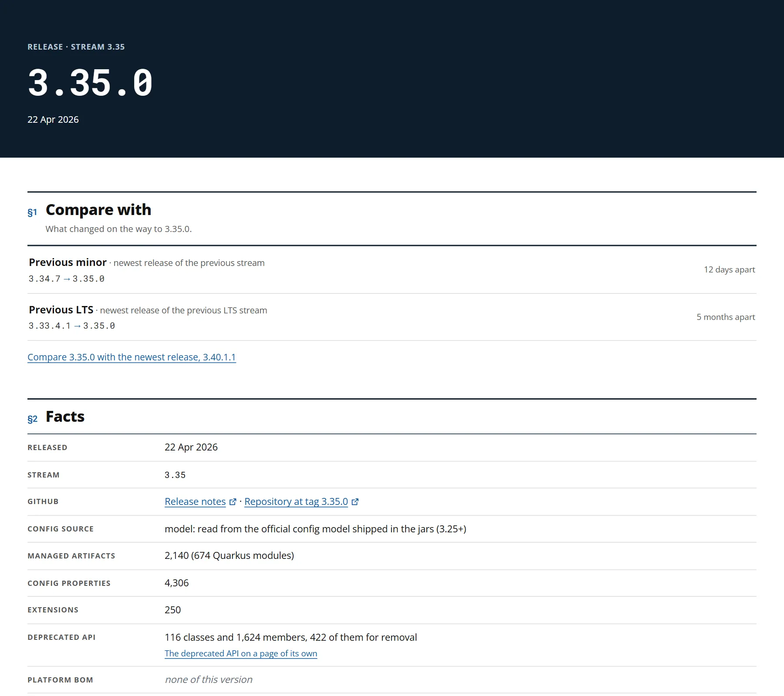
Task: Click the Compare with heading
Action: tap(98, 210)
